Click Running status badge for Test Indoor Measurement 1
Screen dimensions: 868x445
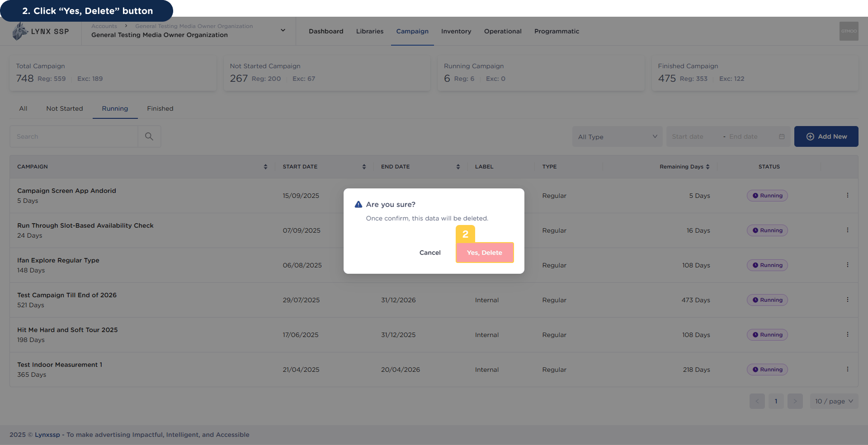[x=767, y=370]
